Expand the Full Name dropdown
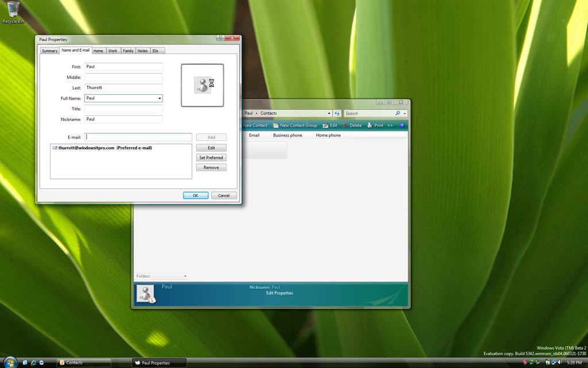Image resolution: width=588 pixels, height=368 pixels. [160, 98]
